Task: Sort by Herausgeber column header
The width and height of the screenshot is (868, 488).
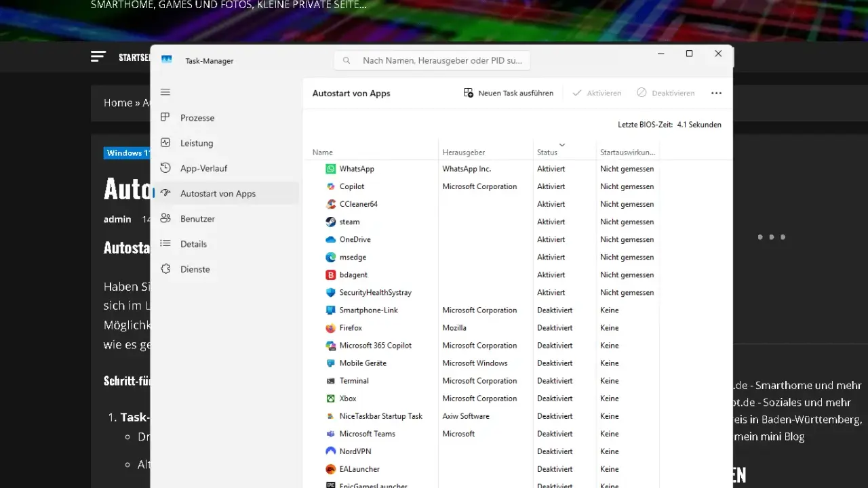Action: point(486,152)
